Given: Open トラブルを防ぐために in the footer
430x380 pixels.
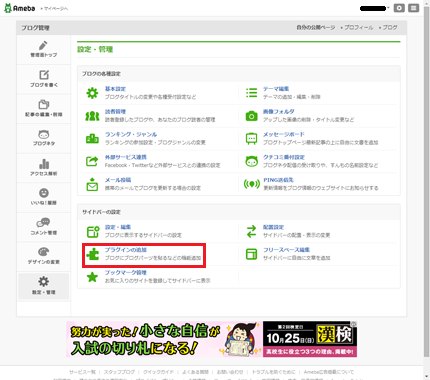Looking at the screenshot, I should click(274, 372).
